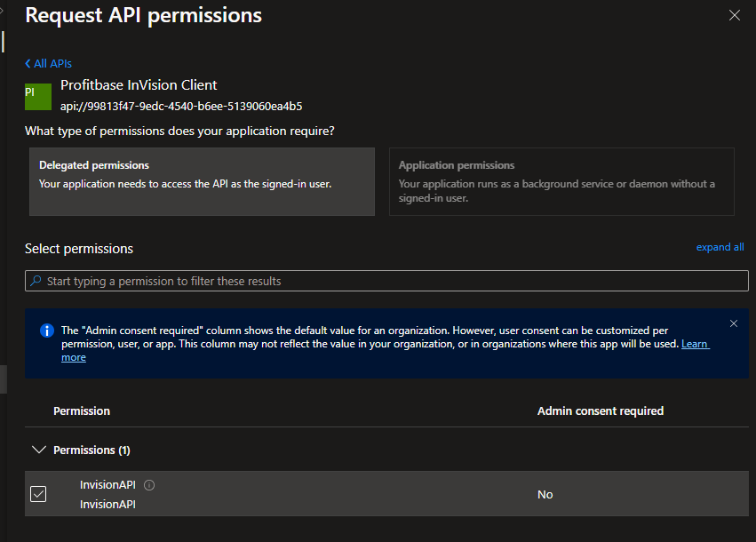This screenshot has width=756, height=542.
Task: Click the info icon beside InvisionAPI
Action: [149, 485]
